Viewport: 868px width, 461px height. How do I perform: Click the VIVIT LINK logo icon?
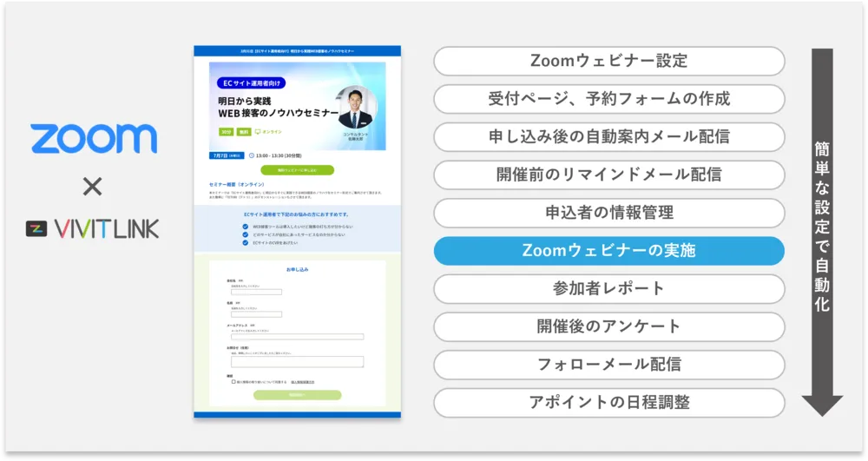pos(36,229)
